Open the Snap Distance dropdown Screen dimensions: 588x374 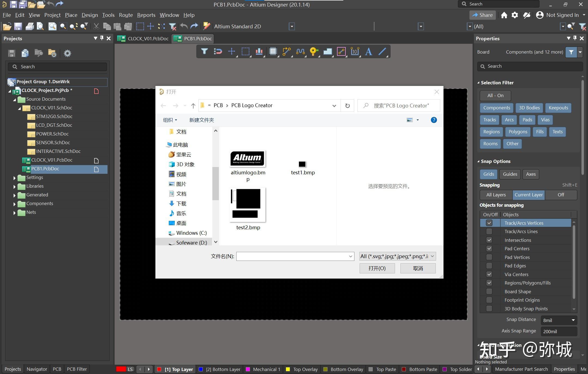[x=573, y=320]
